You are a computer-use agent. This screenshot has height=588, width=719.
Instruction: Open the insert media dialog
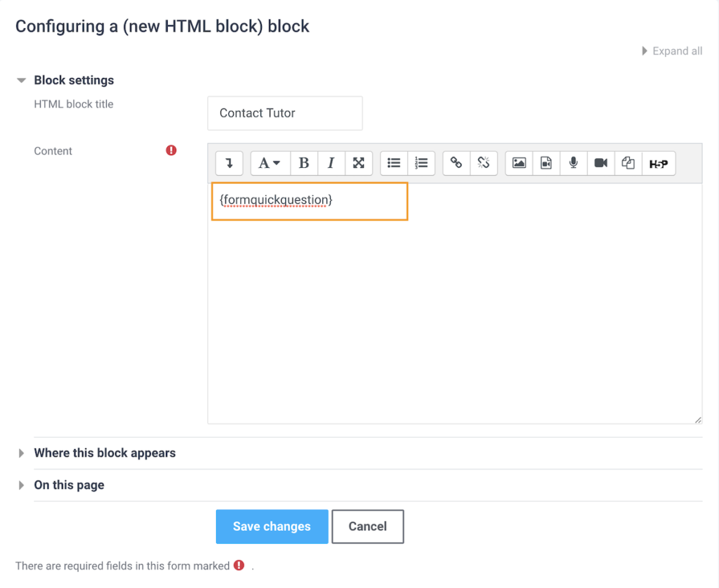click(546, 163)
